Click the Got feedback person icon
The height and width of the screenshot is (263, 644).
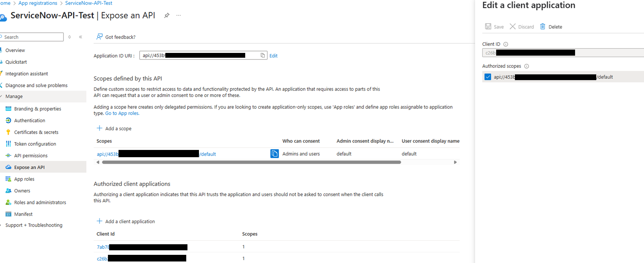[x=99, y=37]
